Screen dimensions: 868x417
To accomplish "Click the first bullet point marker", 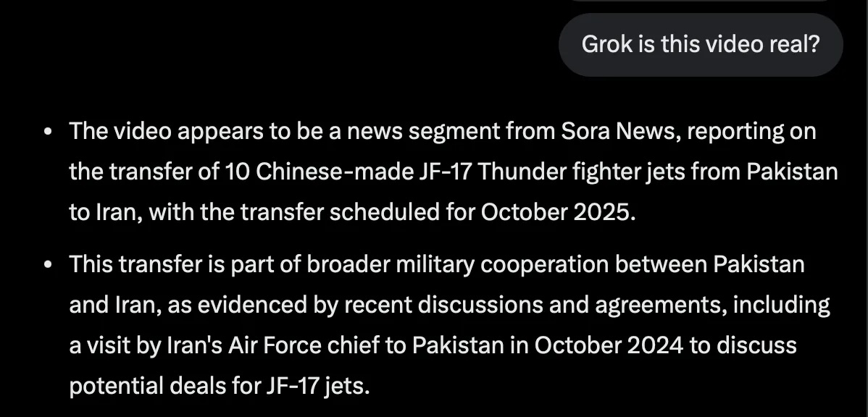I will tap(48, 133).
